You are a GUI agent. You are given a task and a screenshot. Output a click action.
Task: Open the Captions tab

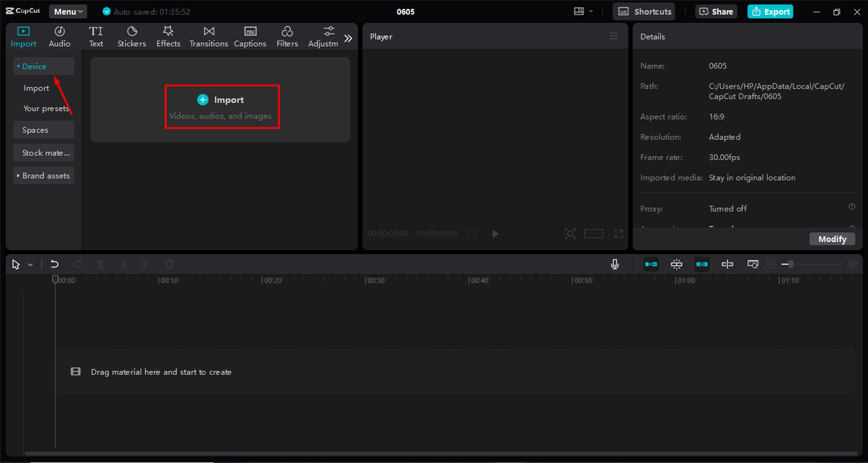click(250, 37)
